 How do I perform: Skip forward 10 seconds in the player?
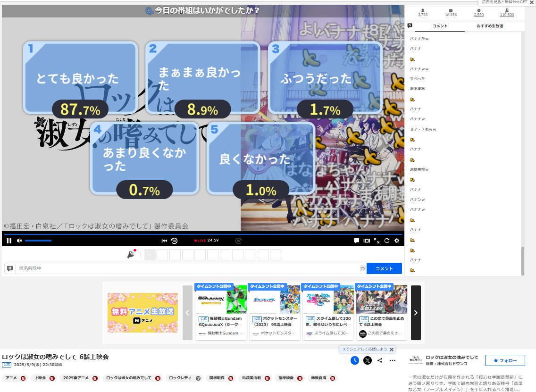pos(238,241)
